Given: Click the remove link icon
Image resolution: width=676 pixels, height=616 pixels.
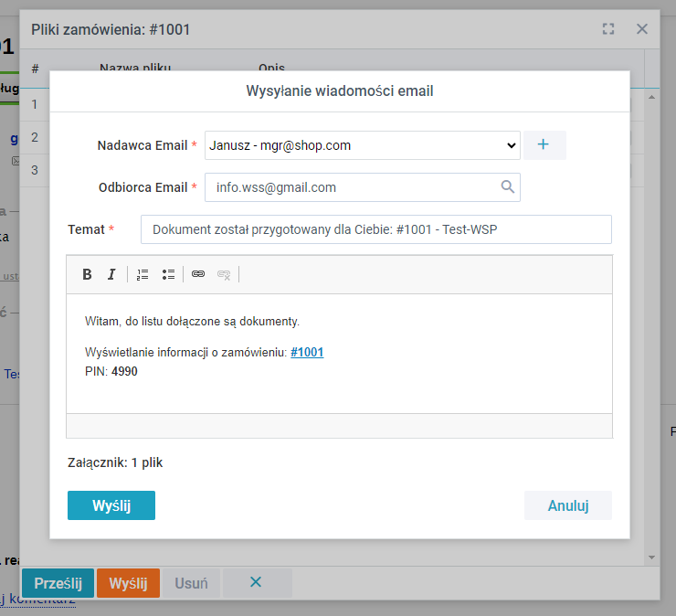Looking at the screenshot, I should pos(224,274).
